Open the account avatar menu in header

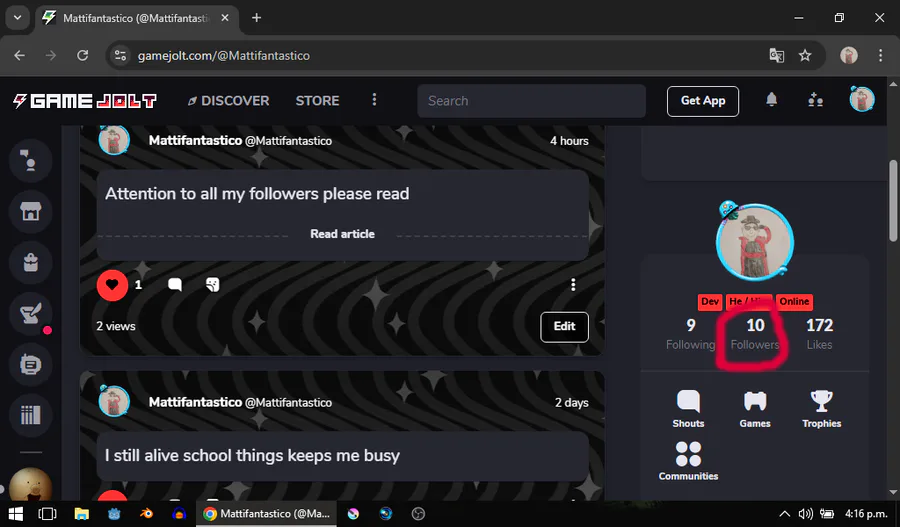point(862,99)
